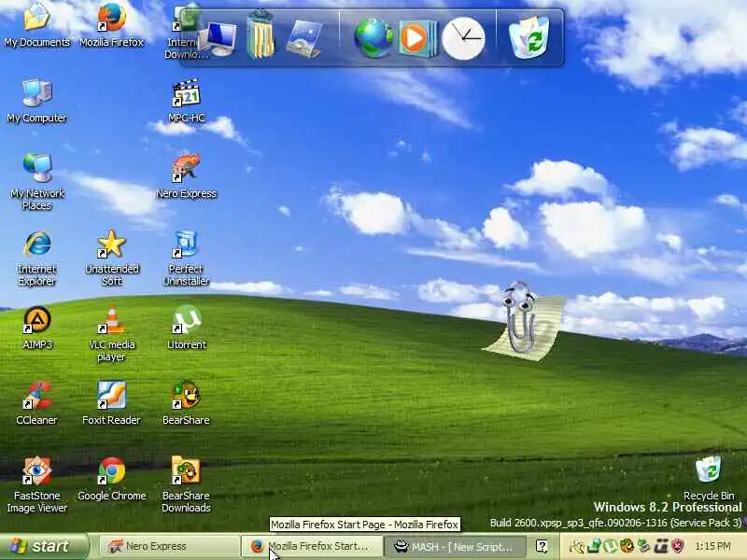The image size is (747, 560).
Task: Select the BearShare desktop shortcut
Action: [x=186, y=403]
